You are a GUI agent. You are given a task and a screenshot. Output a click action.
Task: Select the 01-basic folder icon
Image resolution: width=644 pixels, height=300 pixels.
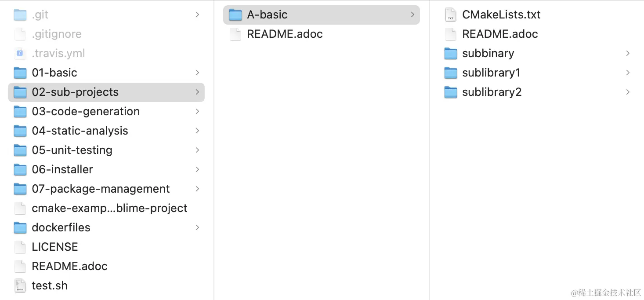(20, 73)
